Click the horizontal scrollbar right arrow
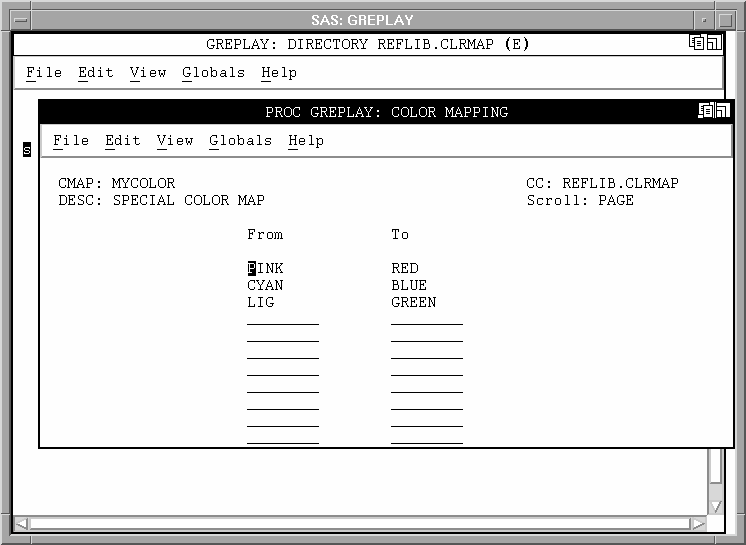Image resolution: width=746 pixels, height=545 pixels. (x=699, y=523)
